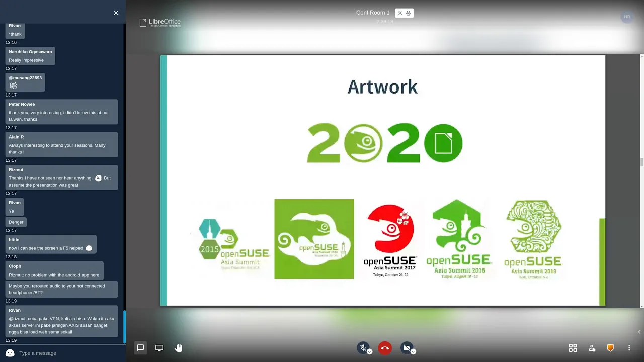Image resolution: width=644 pixels, height=362 pixels.
Task: Click the '2:29:19' conference timer
Action: point(384,21)
